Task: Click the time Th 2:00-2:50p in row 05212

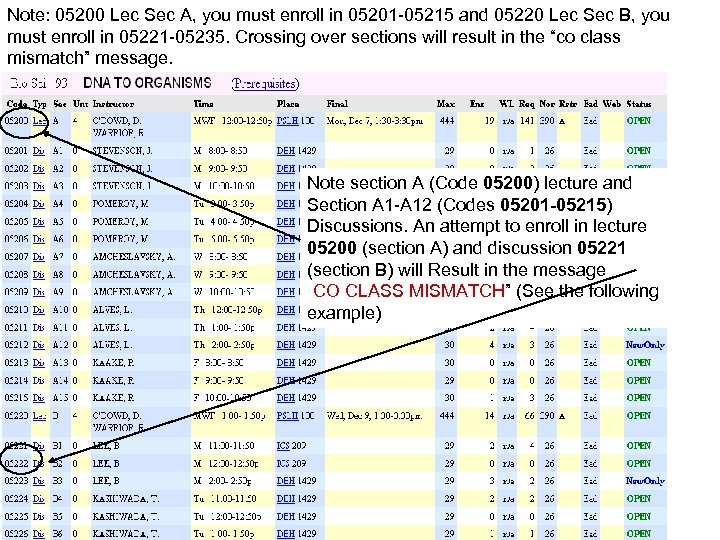Action: 224,345
